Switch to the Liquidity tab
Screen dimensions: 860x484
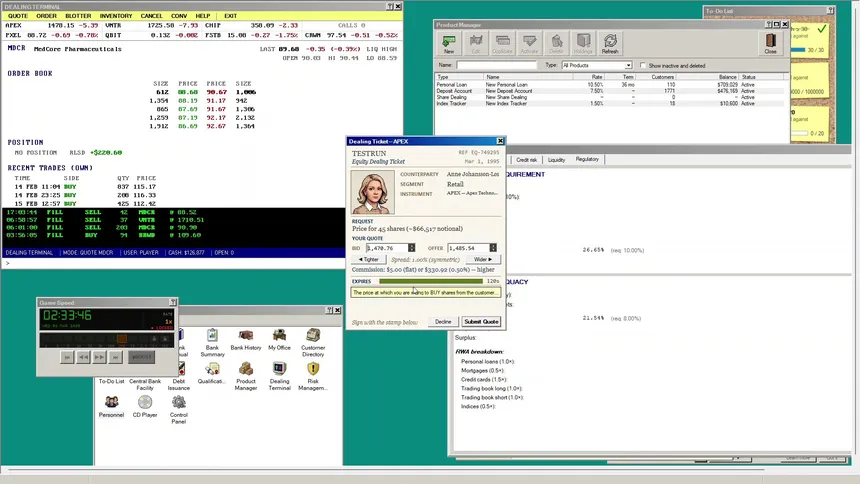(556, 160)
